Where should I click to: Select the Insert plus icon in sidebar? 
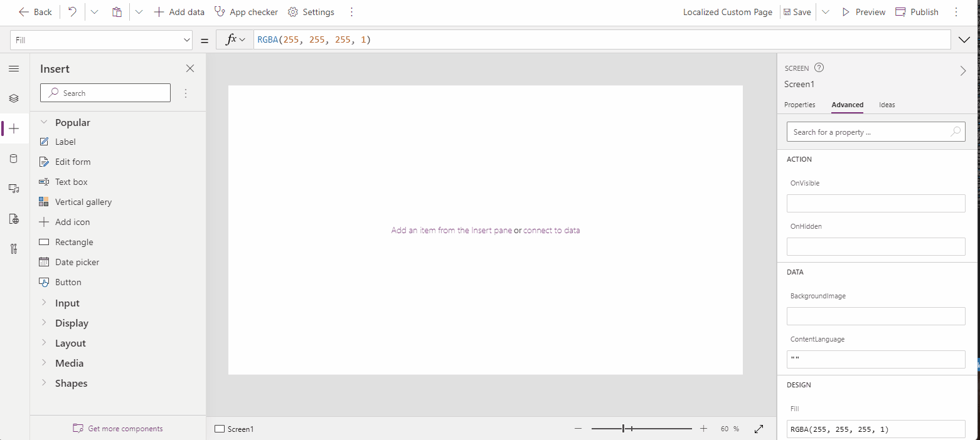14,128
